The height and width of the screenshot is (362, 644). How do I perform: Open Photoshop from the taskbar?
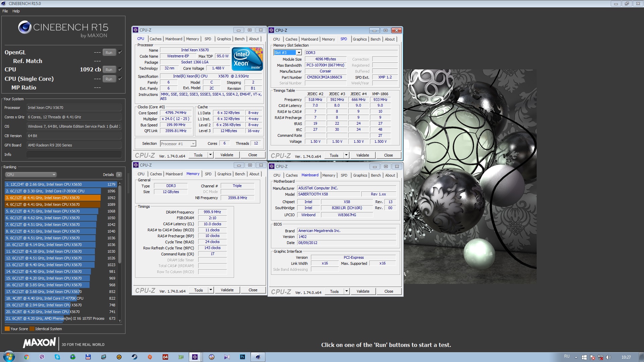(243, 357)
